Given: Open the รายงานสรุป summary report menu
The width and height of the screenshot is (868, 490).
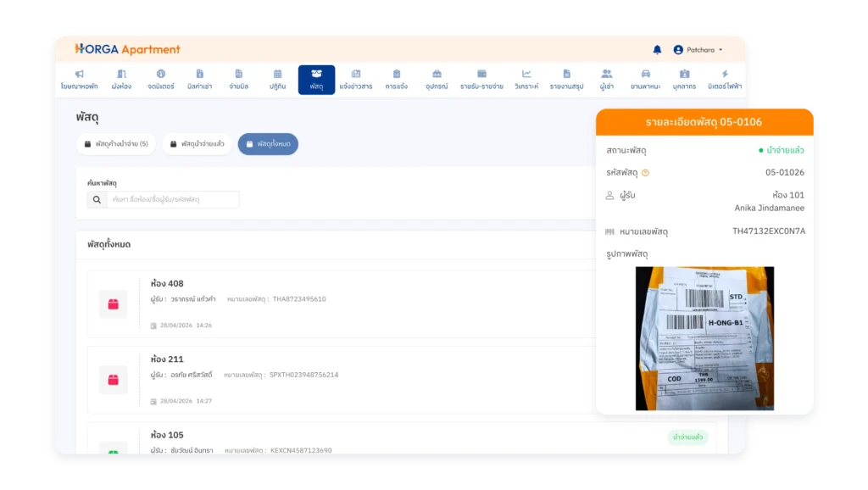Looking at the screenshot, I should tap(566, 80).
